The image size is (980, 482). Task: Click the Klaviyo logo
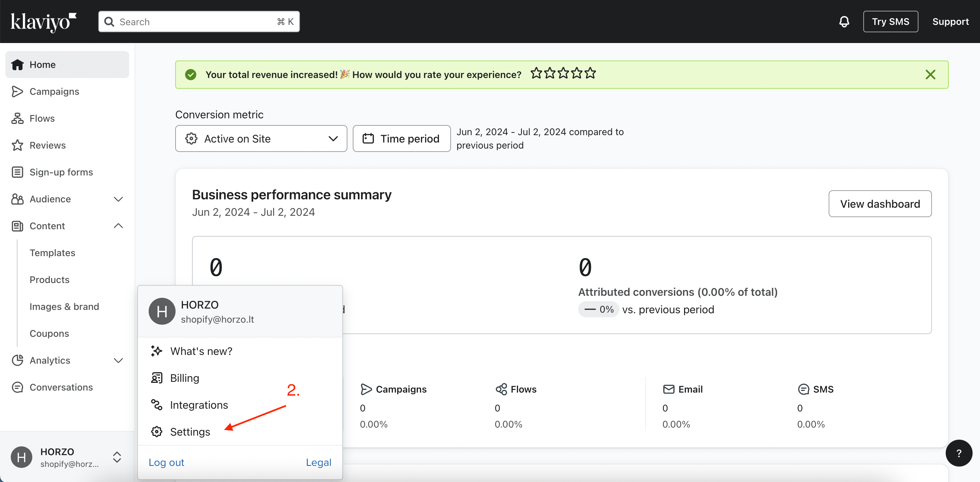click(43, 22)
